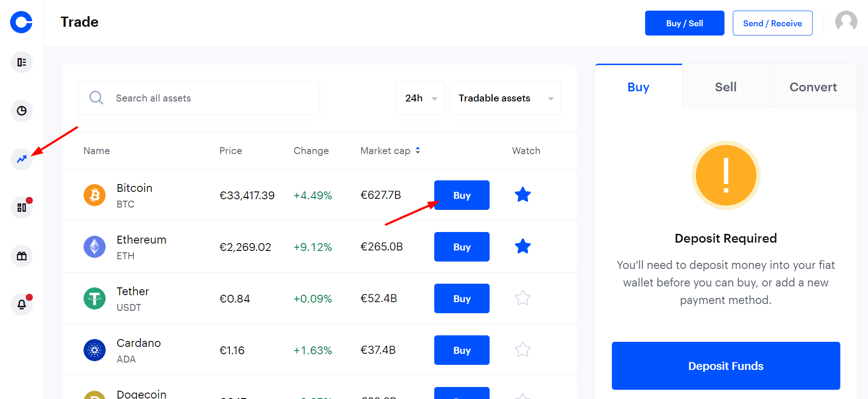The height and width of the screenshot is (399, 868).
Task: Open the 24h time range dropdown
Action: [x=420, y=98]
